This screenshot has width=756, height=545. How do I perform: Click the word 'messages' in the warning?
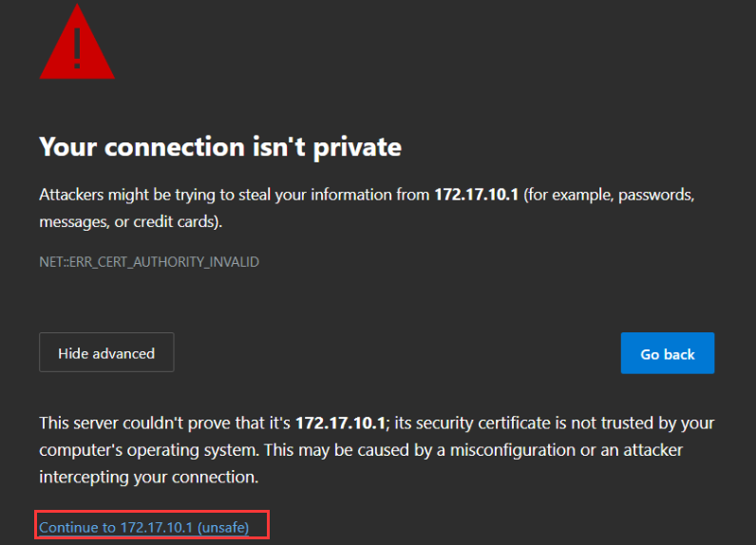(71, 222)
